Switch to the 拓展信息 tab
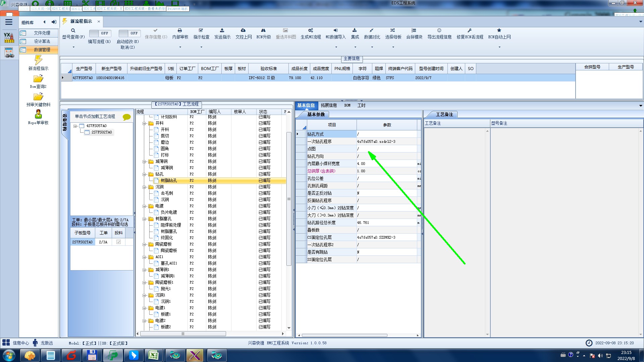The height and width of the screenshot is (362, 644). 328,105
